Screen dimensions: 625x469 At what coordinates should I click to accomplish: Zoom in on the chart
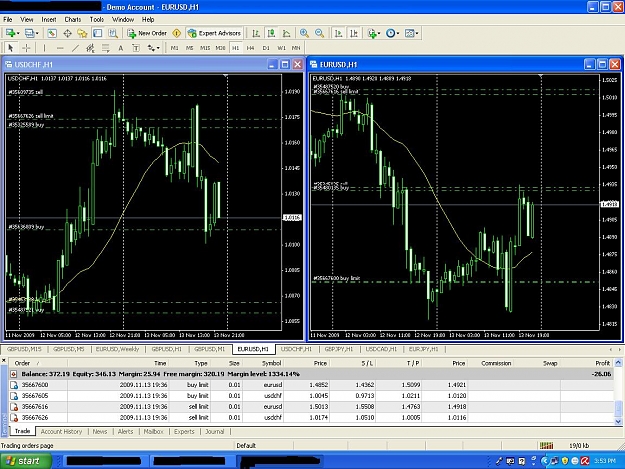(304, 33)
